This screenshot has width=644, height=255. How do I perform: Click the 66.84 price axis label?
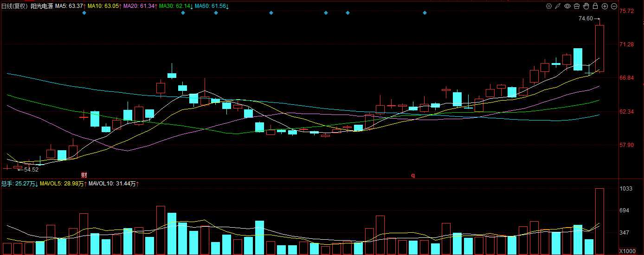(x=626, y=78)
